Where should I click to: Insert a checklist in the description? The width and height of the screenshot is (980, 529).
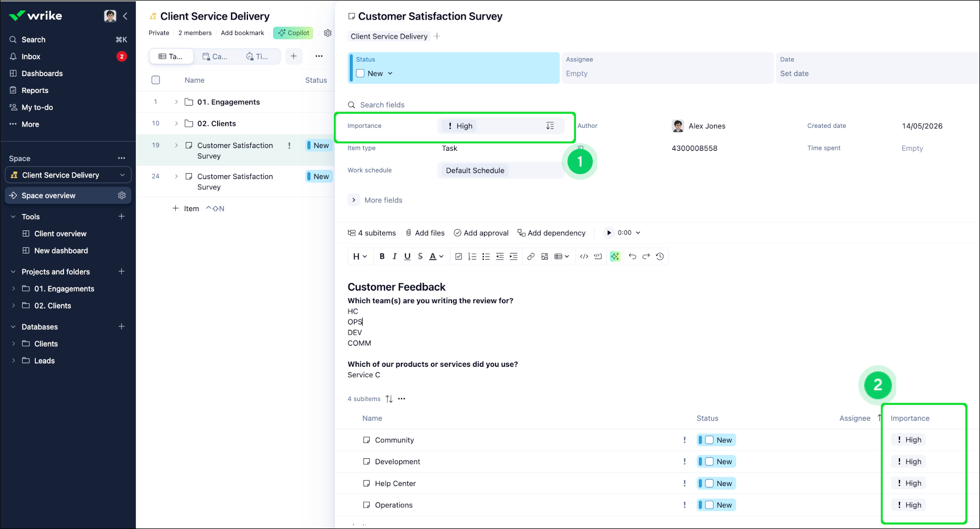point(458,256)
